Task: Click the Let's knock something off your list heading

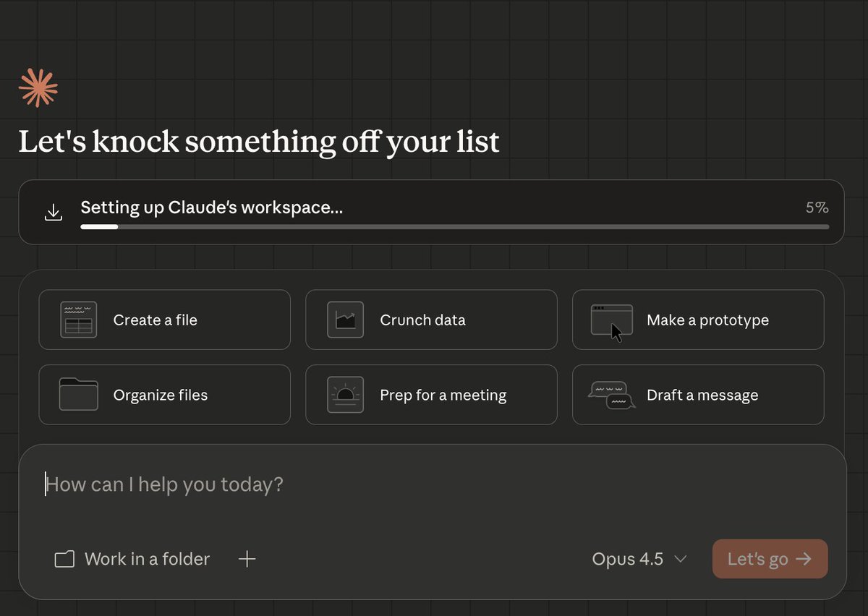Action: (259, 142)
